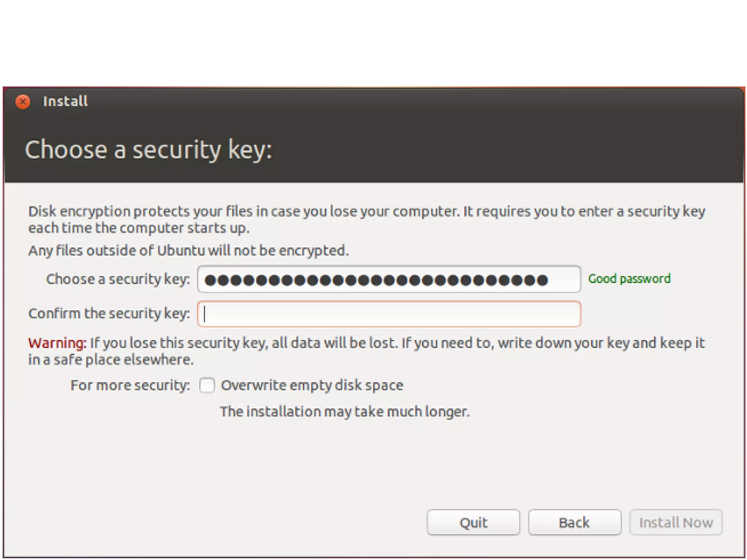This screenshot has width=747, height=560.
Task: Close the Install window with the red X
Action: 23,102
